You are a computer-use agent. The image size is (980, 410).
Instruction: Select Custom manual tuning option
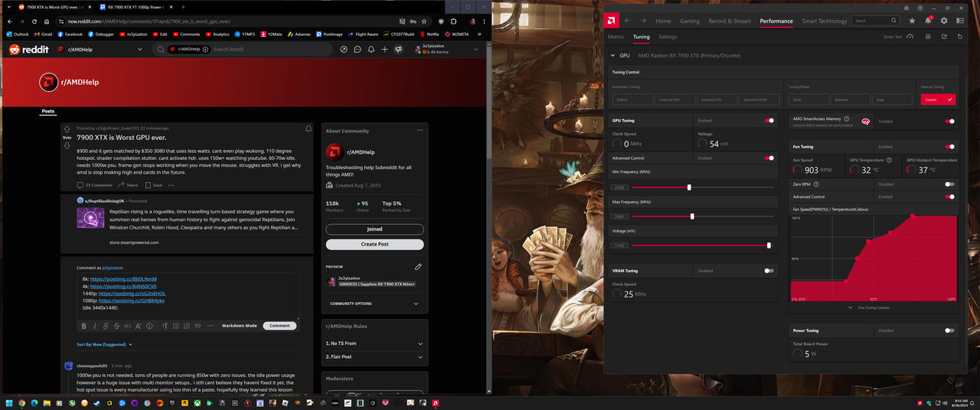tap(938, 99)
